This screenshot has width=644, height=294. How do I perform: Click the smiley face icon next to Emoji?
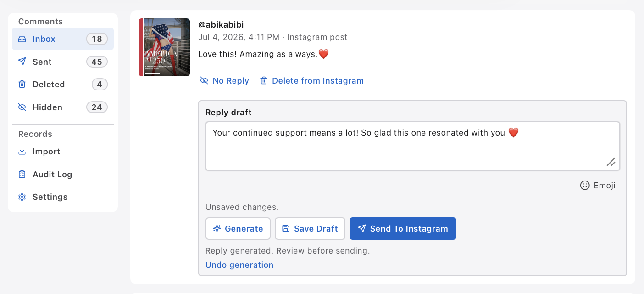585,186
